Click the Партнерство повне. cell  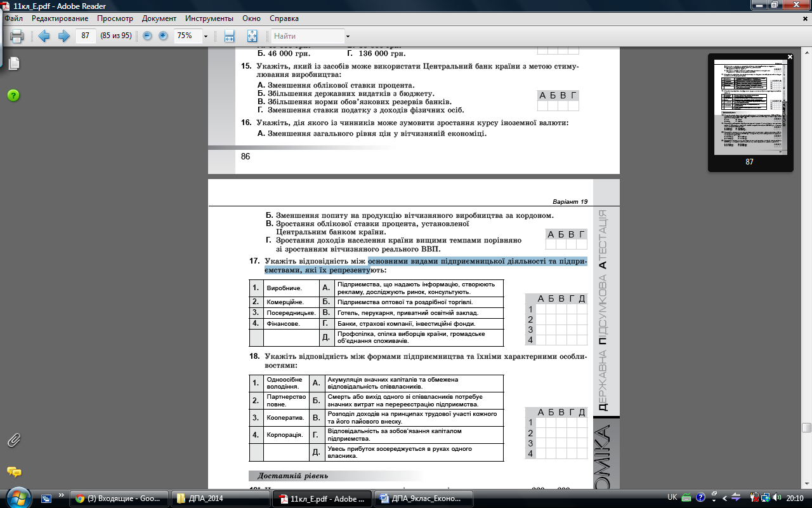pos(285,401)
